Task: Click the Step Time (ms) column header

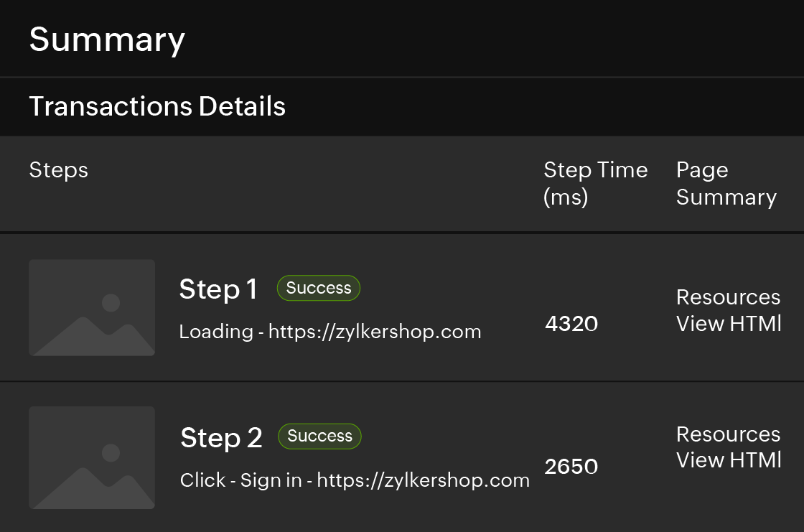Action: click(x=595, y=184)
